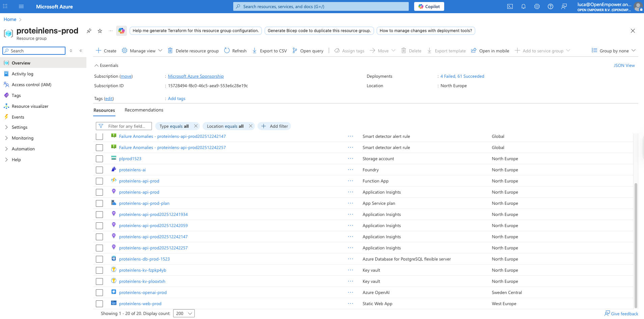Switch to the Recommendations tab

pyautogui.click(x=144, y=110)
